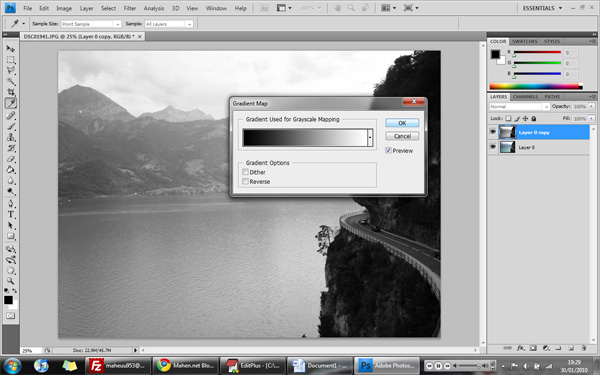Viewport: 600px width, 375px height.
Task: Open the Opacity slider arrow
Action: click(592, 107)
